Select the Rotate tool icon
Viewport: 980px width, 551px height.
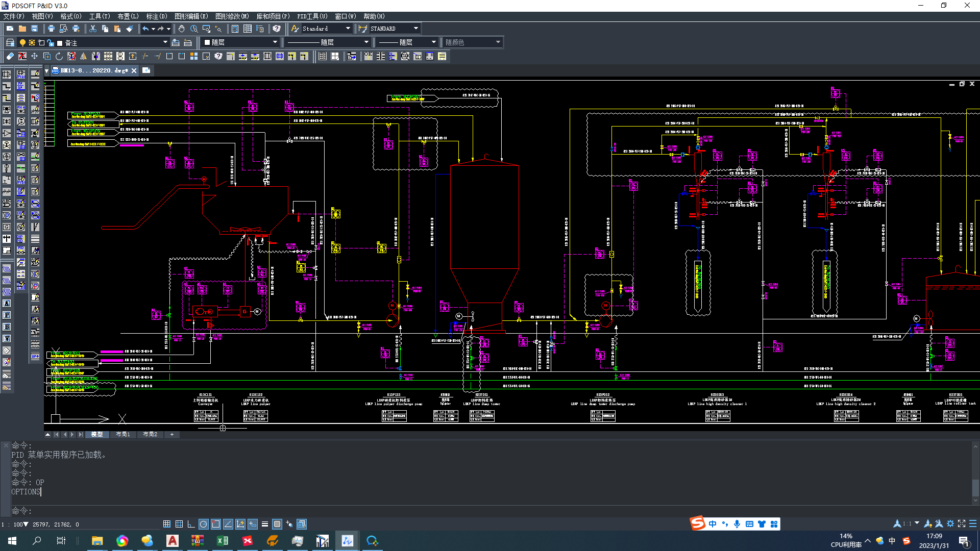pos(59,56)
